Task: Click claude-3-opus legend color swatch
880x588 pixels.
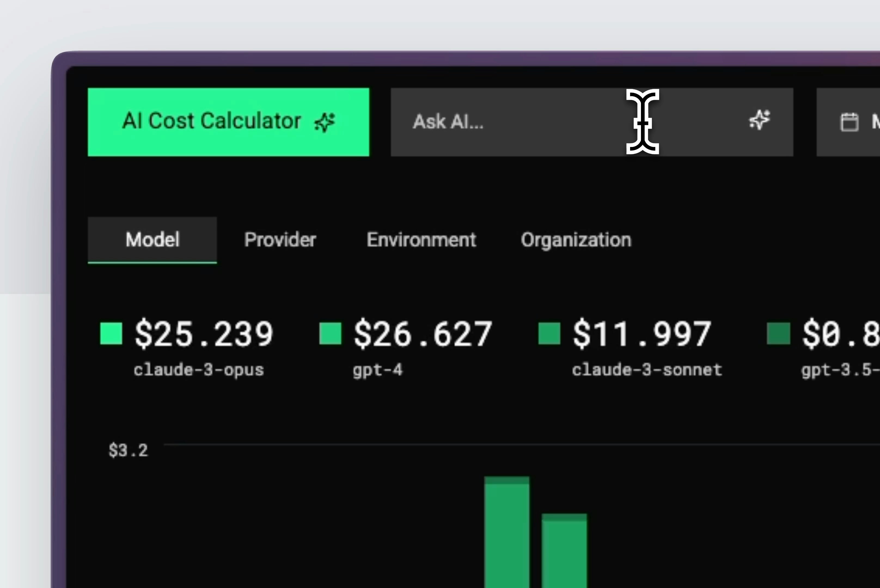Action: click(x=111, y=333)
